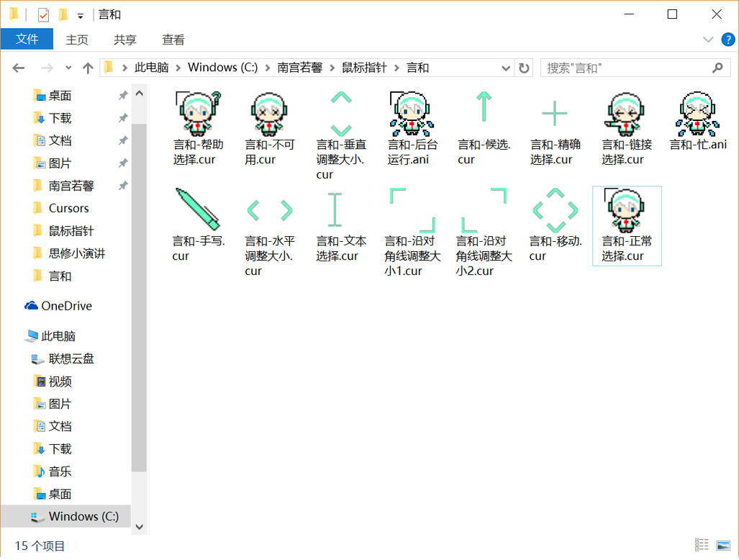Open the 言和-后台运行.ani cursor thumbnail
Image resolution: width=739 pixels, height=560 pixels.
pos(410,113)
